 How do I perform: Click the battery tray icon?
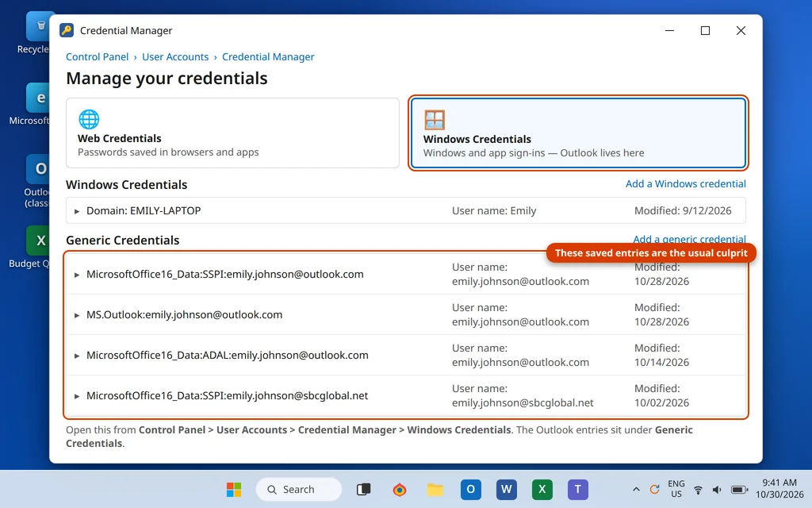point(740,490)
